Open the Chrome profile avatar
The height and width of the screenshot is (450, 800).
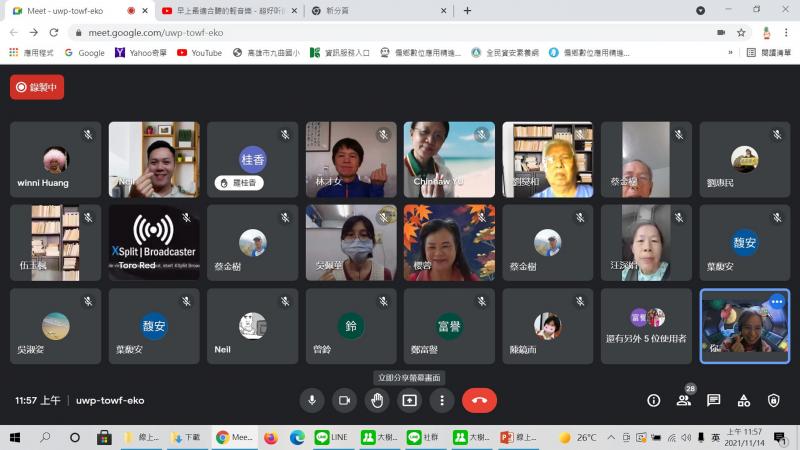(766, 33)
